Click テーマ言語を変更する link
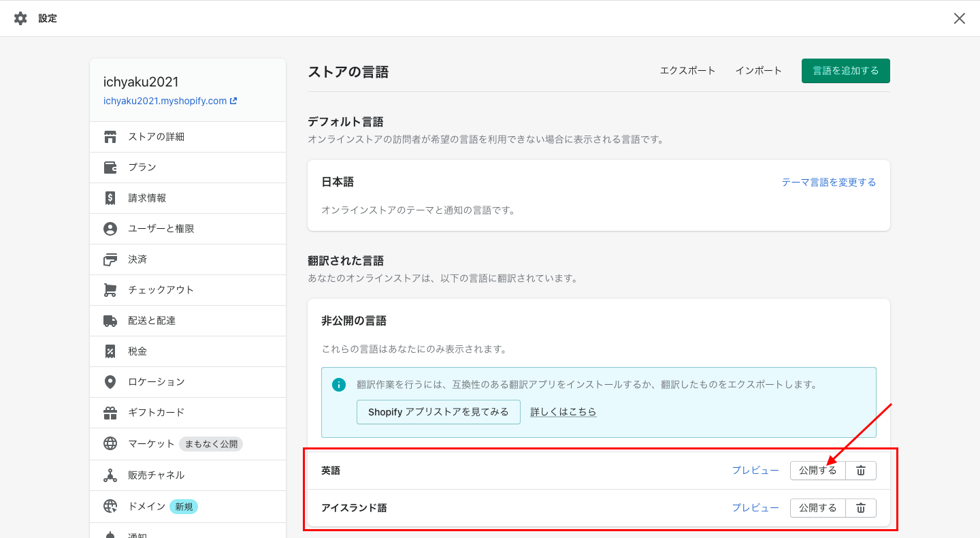 coord(829,183)
